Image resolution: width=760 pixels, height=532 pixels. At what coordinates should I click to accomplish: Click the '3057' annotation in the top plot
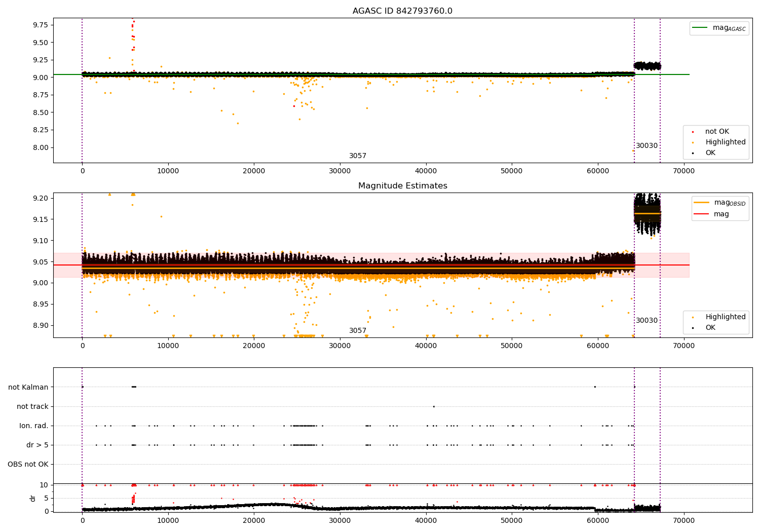click(x=358, y=156)
